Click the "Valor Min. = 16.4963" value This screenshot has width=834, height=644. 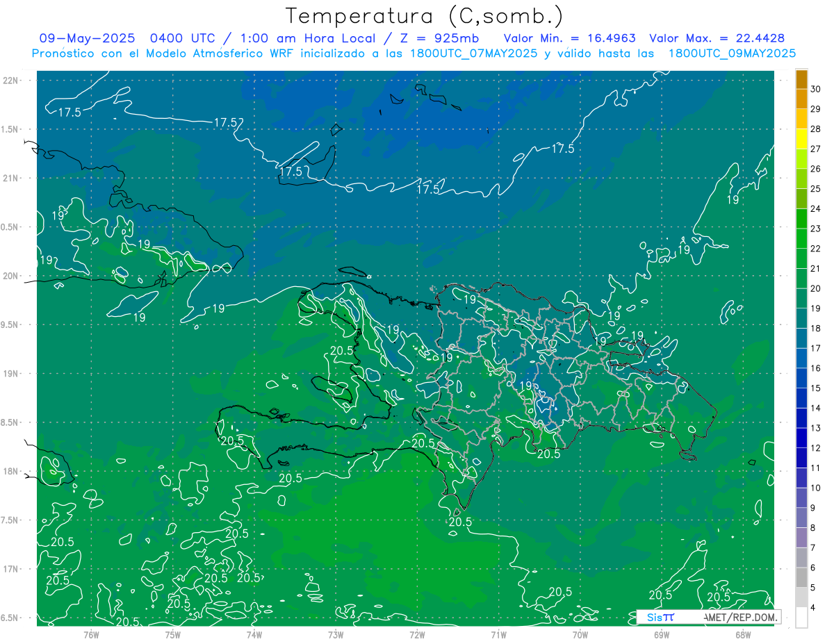pos(571,38)
